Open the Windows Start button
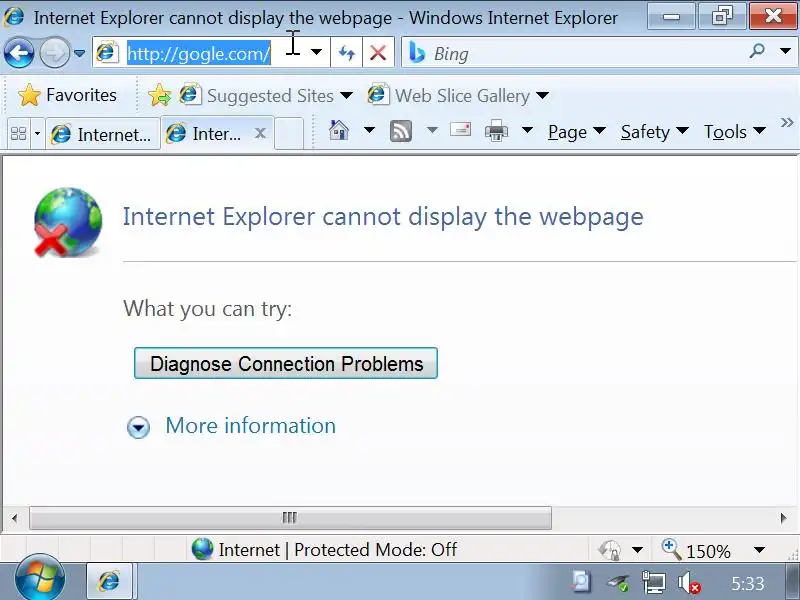 (x=40, y=580)
